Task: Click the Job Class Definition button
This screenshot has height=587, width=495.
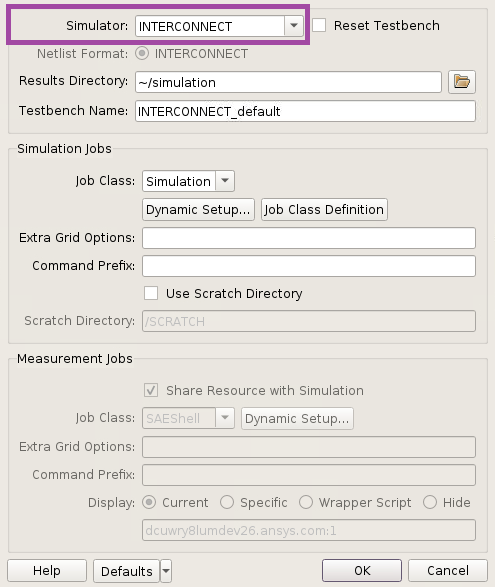Action: click(x=324, y=210)
